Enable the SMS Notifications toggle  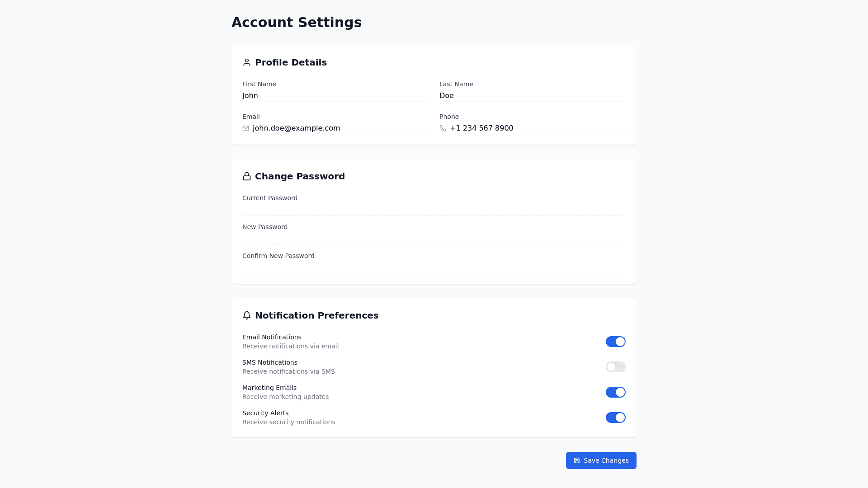[615, 367]
